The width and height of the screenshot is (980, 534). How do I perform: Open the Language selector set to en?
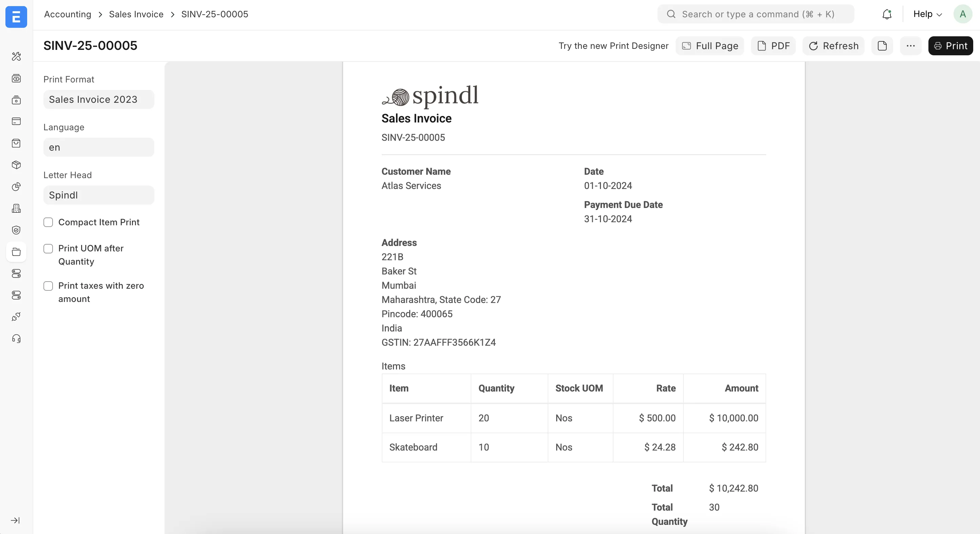coord(98,147)
